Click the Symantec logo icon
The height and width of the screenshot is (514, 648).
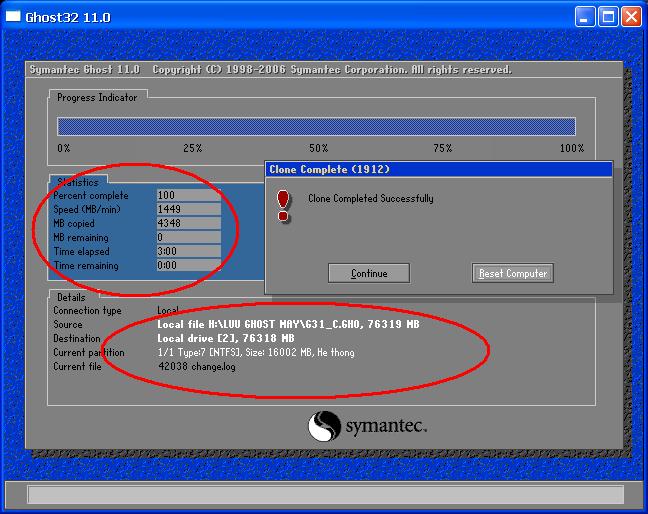point(325,427)
